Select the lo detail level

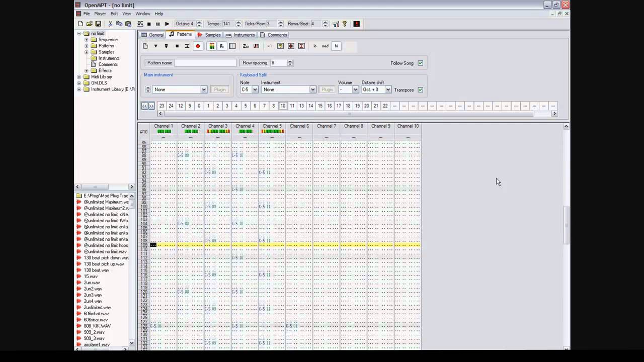click(x=315, y=46)
